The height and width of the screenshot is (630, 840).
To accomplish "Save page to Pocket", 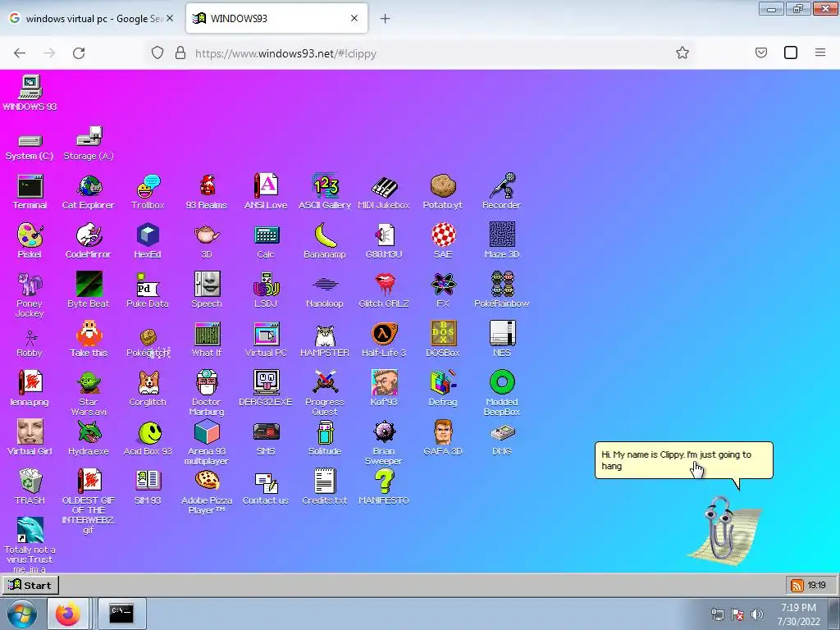I will pos(761,52).
